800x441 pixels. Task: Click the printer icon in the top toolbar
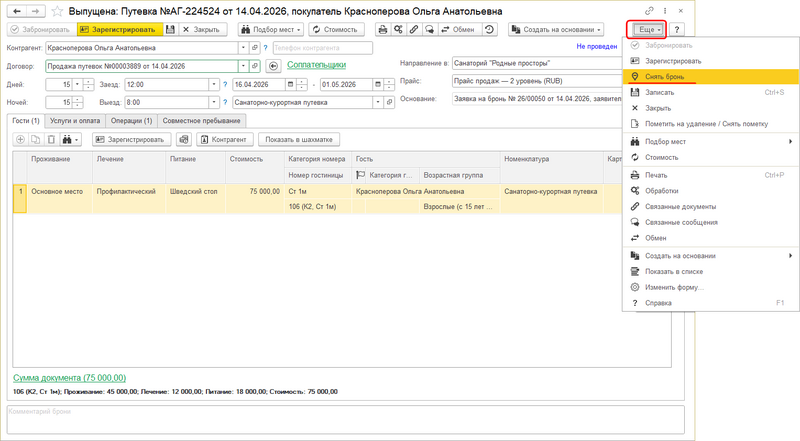[382, 30]
